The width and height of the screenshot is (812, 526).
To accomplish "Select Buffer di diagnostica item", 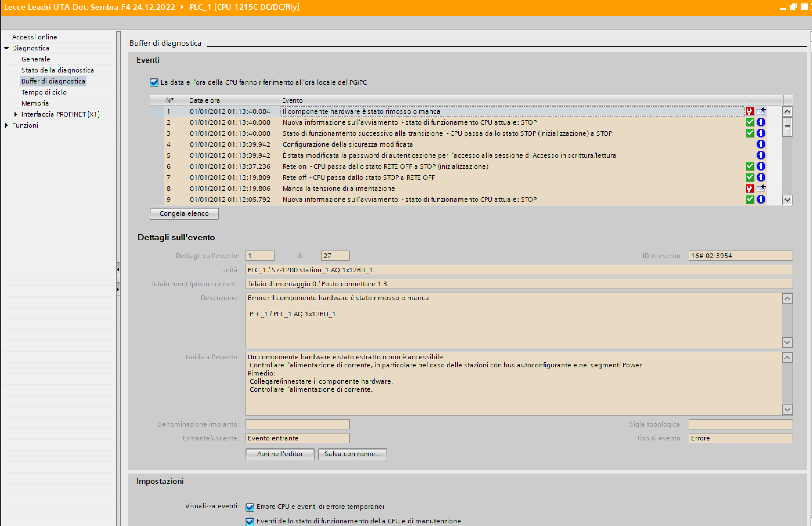I will pyautogui.click(x=53, y=81).
